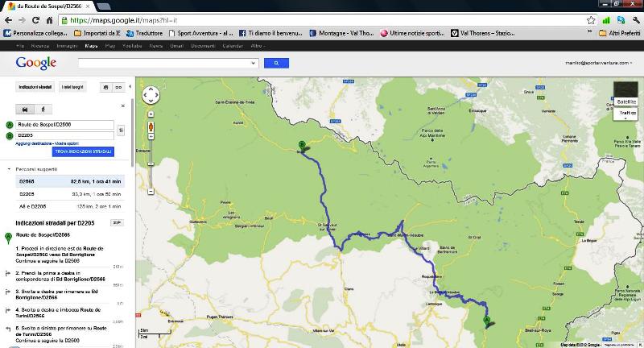
Task: Select the D2205 suggested route
Action: pos(27,194)
